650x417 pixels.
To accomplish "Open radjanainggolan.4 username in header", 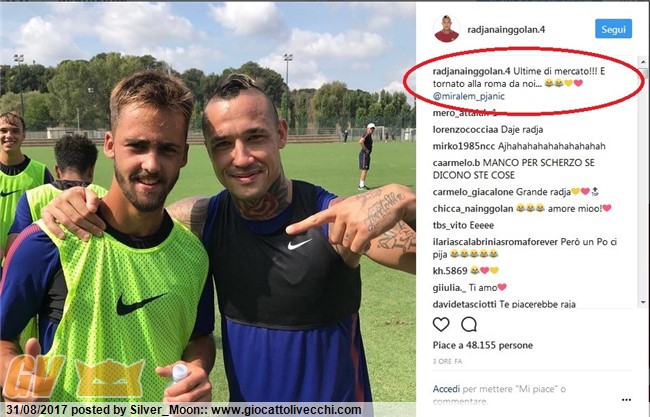I will tap(506, 29).
